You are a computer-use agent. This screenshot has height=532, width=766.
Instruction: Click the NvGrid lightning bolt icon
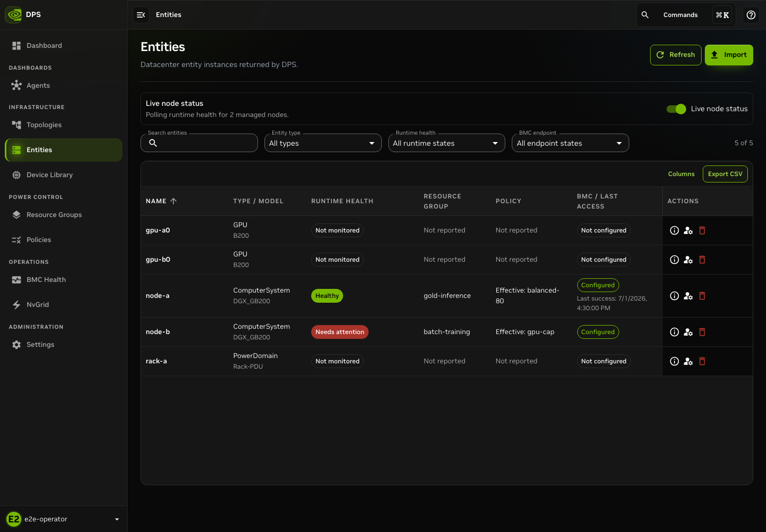tap(16, 305)
